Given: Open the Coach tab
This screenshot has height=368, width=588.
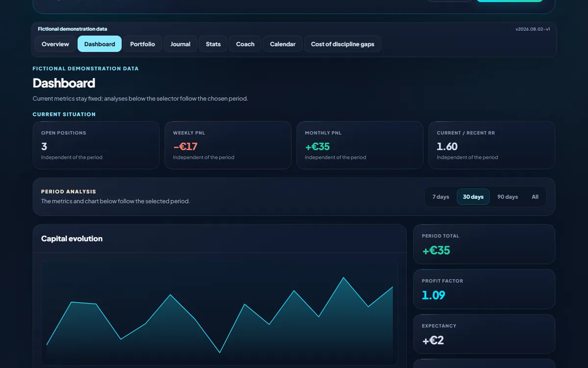Looking at the screenshot, I should tap(245, 44).
